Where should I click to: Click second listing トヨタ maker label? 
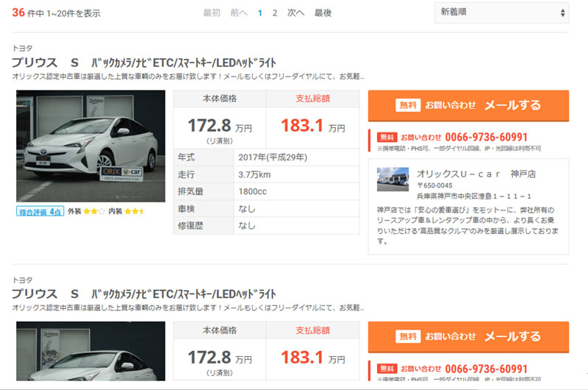[22, 280]
